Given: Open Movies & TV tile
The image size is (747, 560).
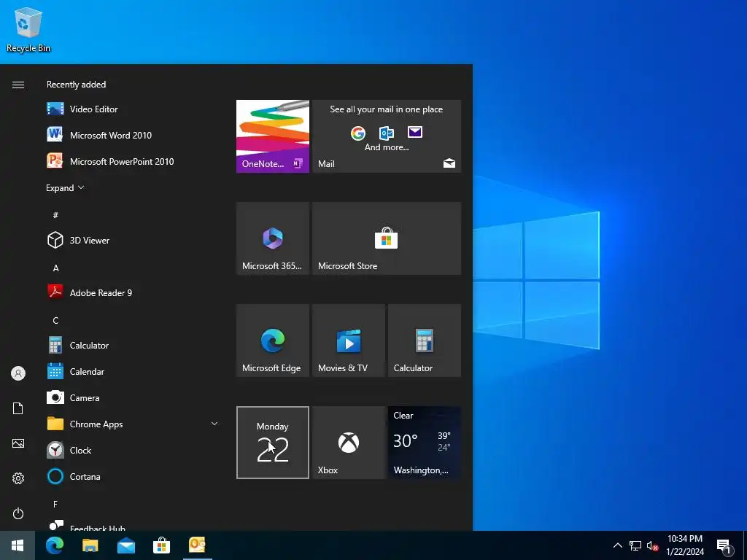Looking at the screenshot, I should (x=348, y=341).
